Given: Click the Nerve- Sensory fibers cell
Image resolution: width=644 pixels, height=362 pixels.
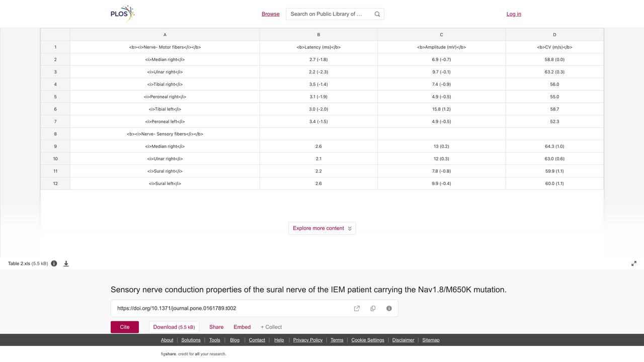Looking at the screenshot, I should tap(165, 134).
